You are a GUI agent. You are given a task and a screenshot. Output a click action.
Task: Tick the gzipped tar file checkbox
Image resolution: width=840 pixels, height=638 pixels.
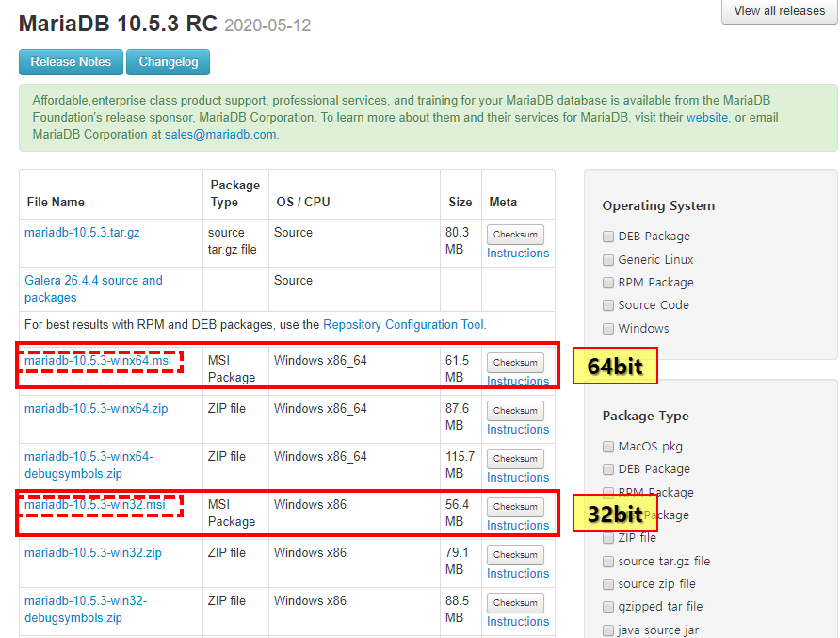(608, 607)
